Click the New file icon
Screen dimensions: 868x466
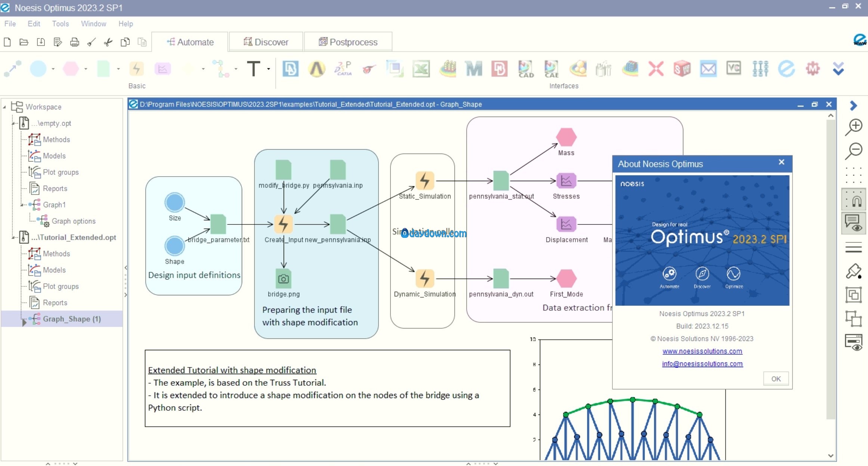(x=7, y=42)
